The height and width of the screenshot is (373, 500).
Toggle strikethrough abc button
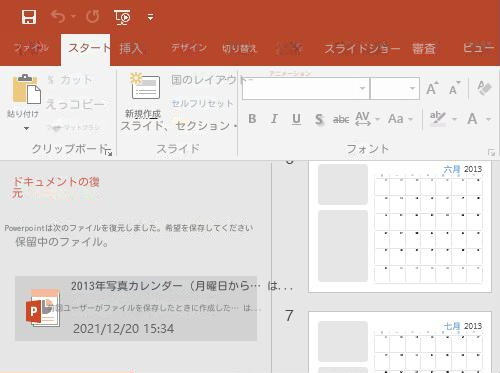tap(341, 119)
